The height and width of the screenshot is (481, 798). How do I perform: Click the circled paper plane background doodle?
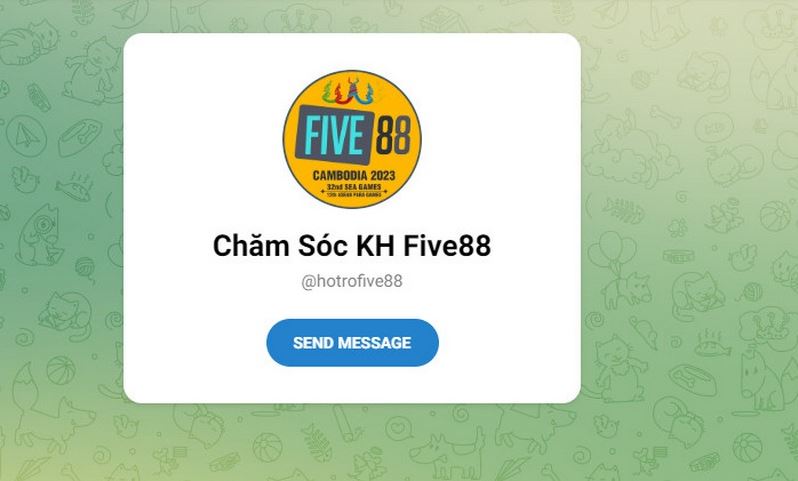pyautogui.click(x=26, y=136)
